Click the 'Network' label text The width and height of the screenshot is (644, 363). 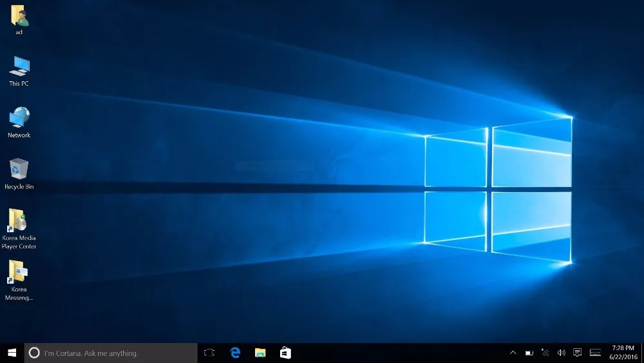pos(19,135)
